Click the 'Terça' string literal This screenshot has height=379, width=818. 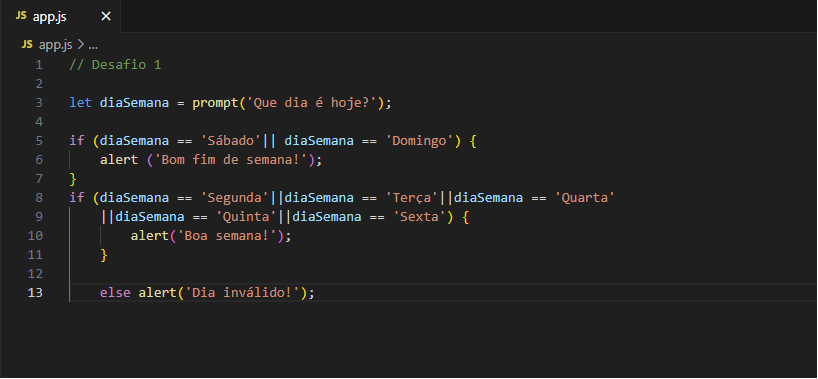[x=412, y=198]
